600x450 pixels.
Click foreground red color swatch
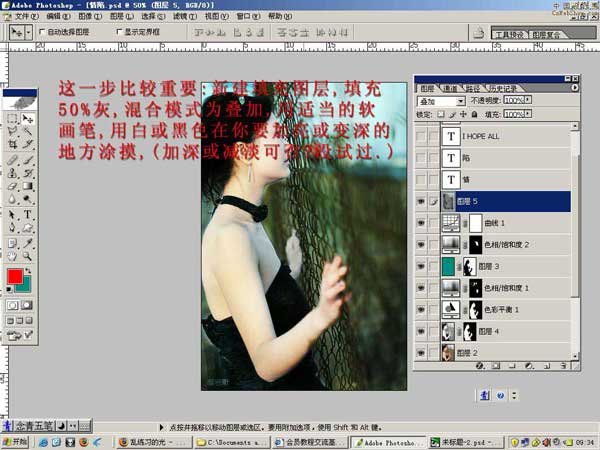tap(15, 276)
